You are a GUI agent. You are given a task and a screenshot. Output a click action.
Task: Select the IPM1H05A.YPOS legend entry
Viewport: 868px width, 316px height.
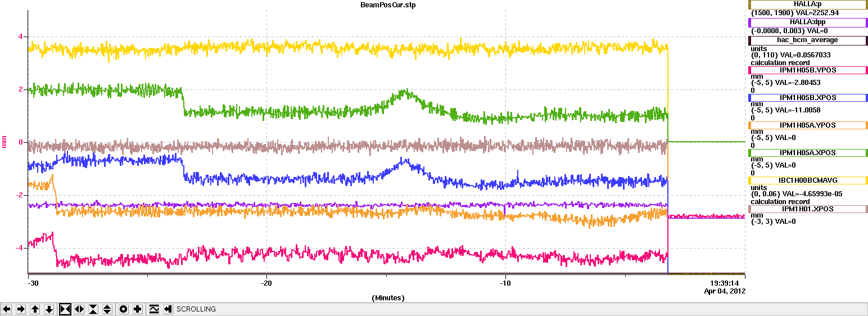[807, 125]
